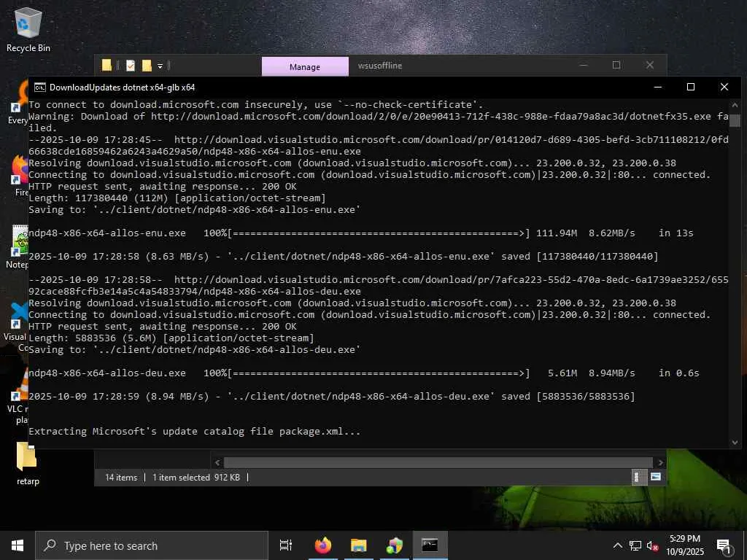Click the console vertical scrollbar thumb
Viewport: 747px width, 560px height.
coord(735,120)
